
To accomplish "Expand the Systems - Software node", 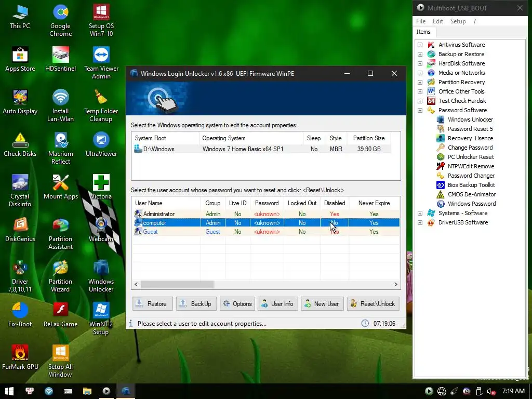I will (420, 213).
